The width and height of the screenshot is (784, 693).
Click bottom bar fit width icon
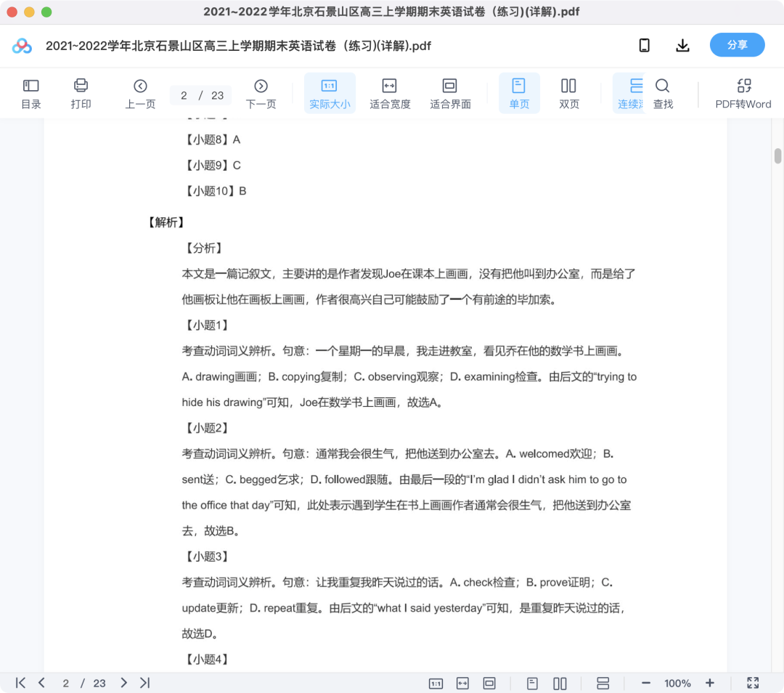point(462,684)
